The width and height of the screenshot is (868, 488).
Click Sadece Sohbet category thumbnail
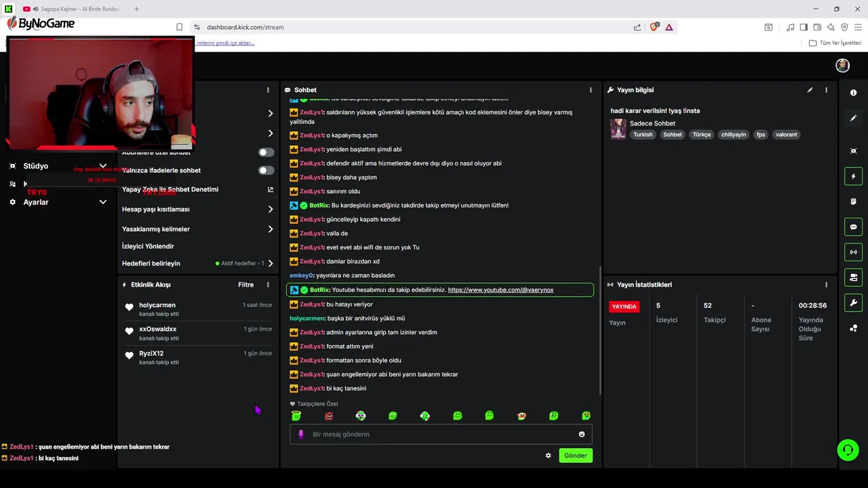(x=618, y=129)
